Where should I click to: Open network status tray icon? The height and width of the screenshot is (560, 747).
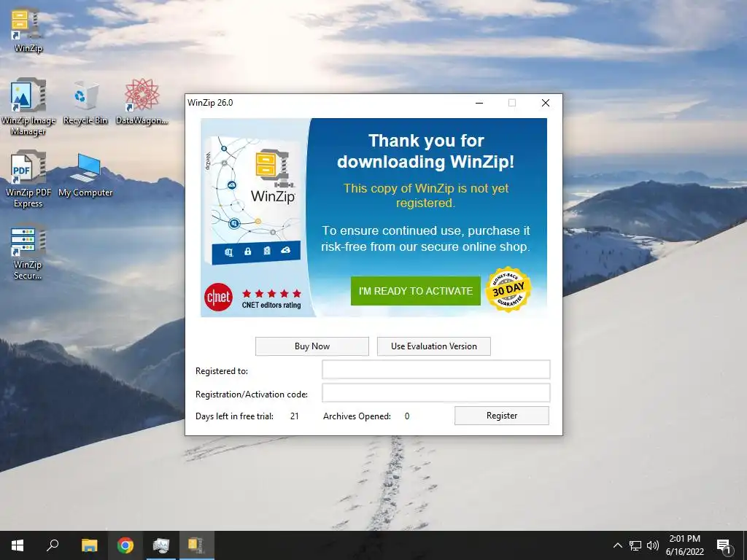[635, 545]
